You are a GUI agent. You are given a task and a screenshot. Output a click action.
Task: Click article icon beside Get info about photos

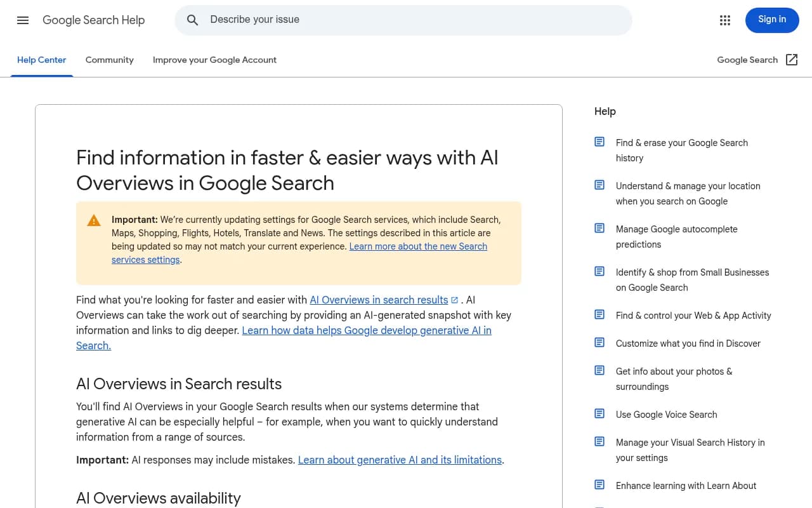[x=599, y=370]
